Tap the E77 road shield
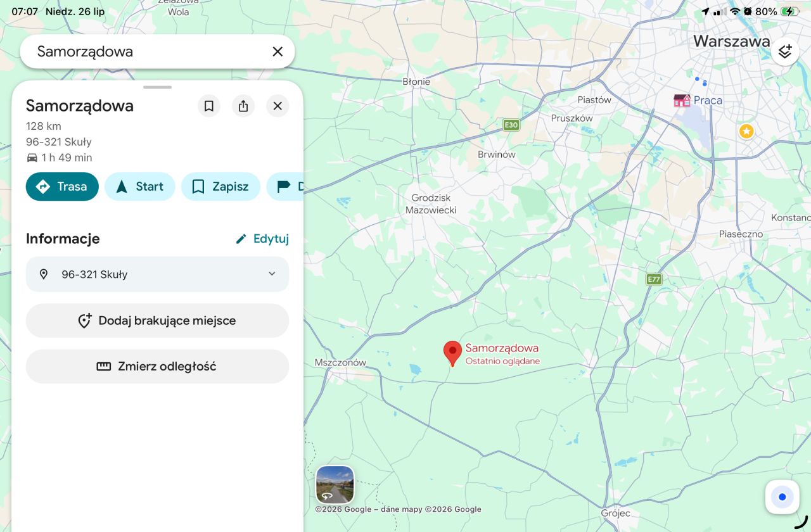Viewport: 811px width, 532px height. click(654, 279)
